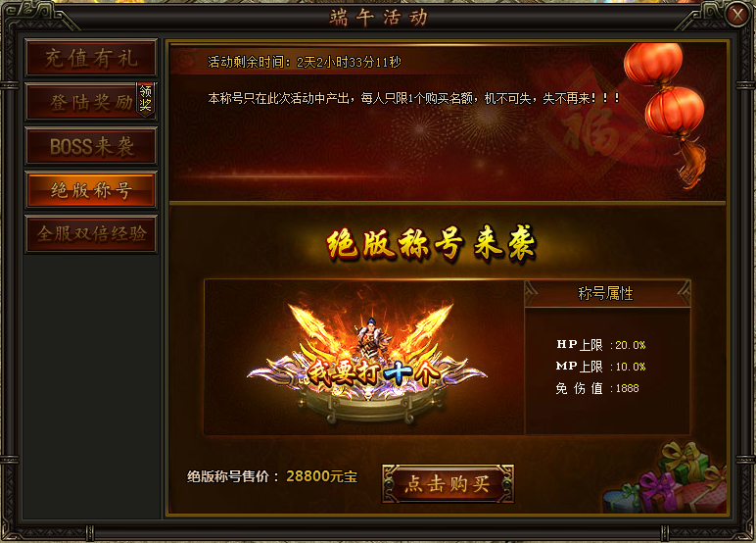Select the BOSS来袭 tab

[x=91, y=146]
